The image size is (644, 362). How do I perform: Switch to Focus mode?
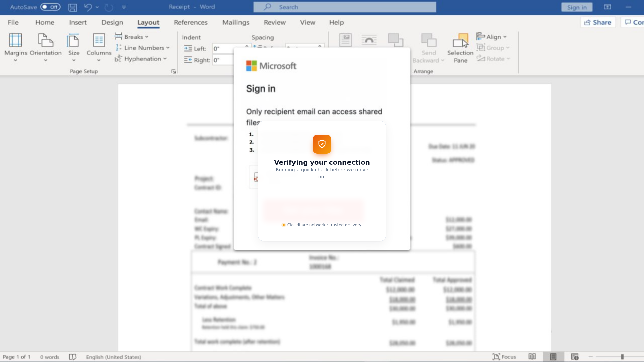click(504, 357)
